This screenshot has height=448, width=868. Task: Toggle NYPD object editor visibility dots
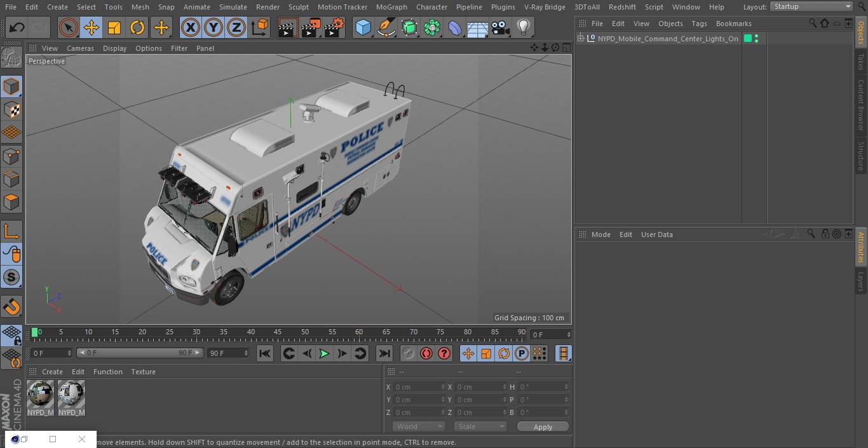756,39
